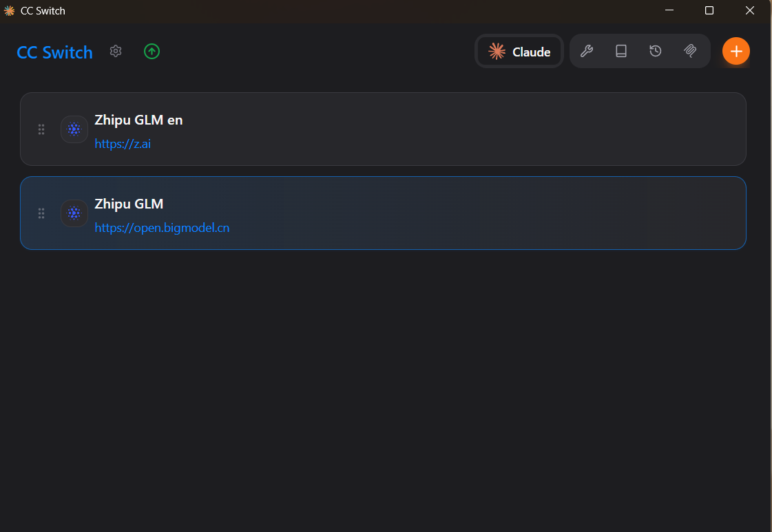772x532 pixels.
Task: Click the book icon in toolbar
Action: click(x=621, y=51)
